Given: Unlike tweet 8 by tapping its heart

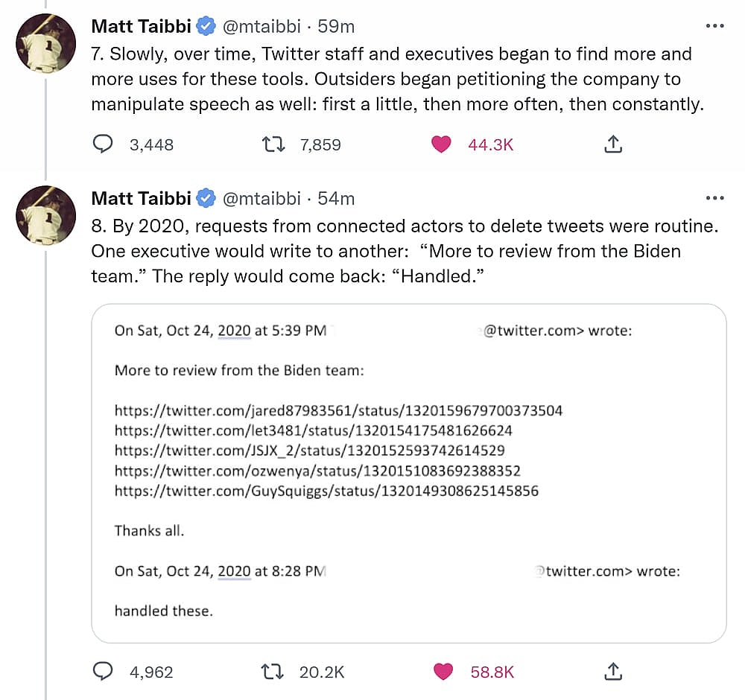Looking at the screenshot, I should (443, 671).
